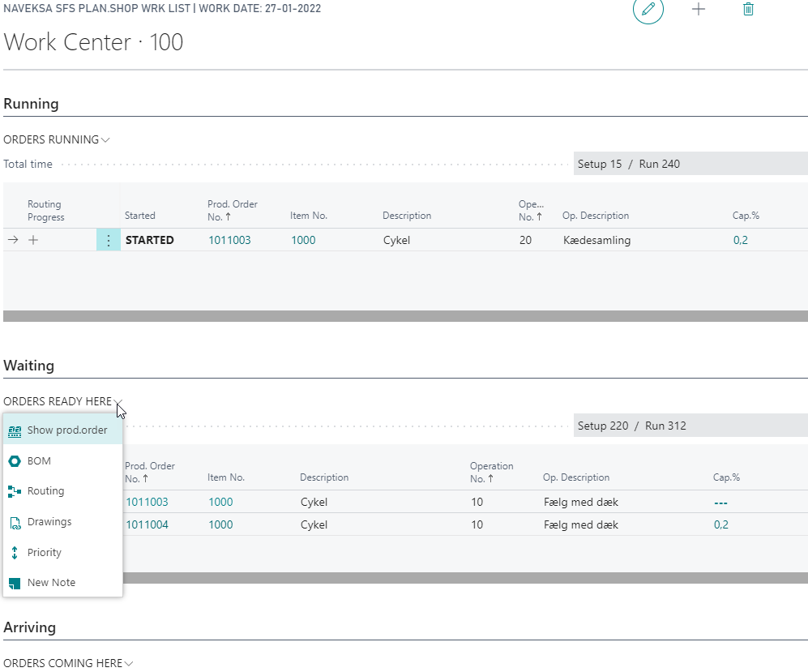Expand the ORDERS COMING HERE section
The height and width of the screenshot is (672, 808).
pos(130,662)
